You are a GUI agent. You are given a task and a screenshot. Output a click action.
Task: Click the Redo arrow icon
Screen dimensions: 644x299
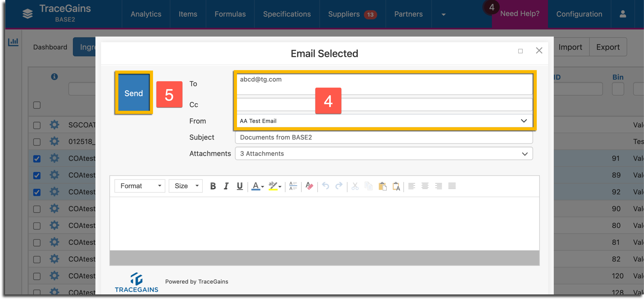tap(339, 186)
